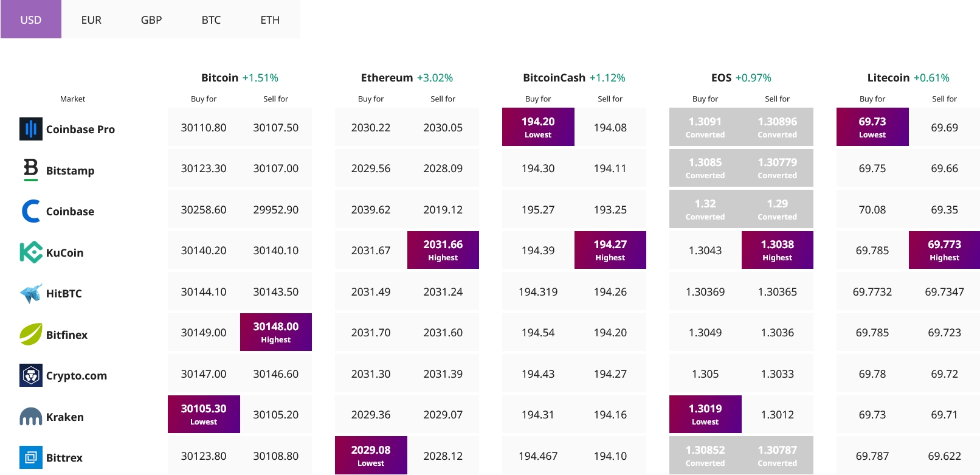The image size is (980, 475).
Task: Click Coinbase Pro Bitcoin buy price 30110.80
Action: (204, 128)
